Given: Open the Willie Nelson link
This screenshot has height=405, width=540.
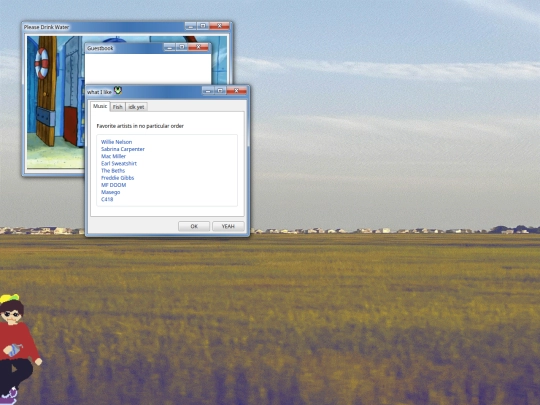Looking at the screenshot, I should [116, 142].
